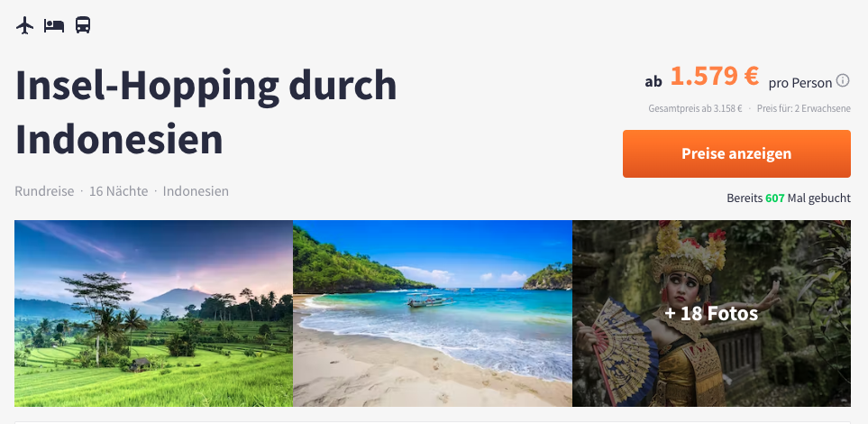This screenshot has height=424, width=868.
Task: Click the Mal gebucht text
Action: pyautogui.click(x=819, y=198)
